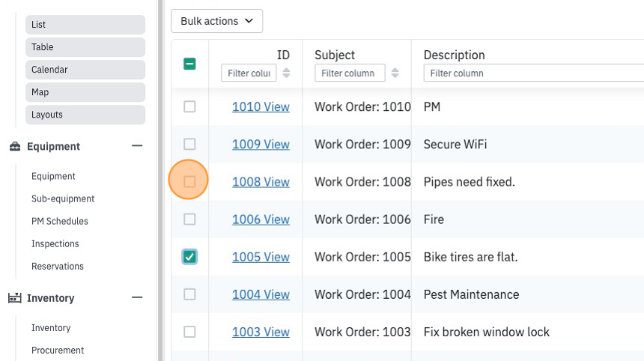Open the Map view
This screenshot has width=644, height=361.
(x=85, y=92)
